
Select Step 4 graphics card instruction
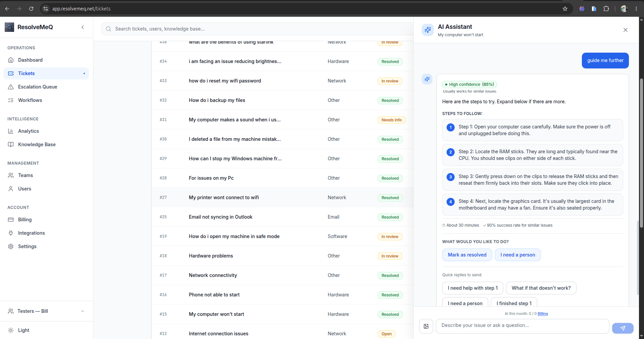coord(533,205)
